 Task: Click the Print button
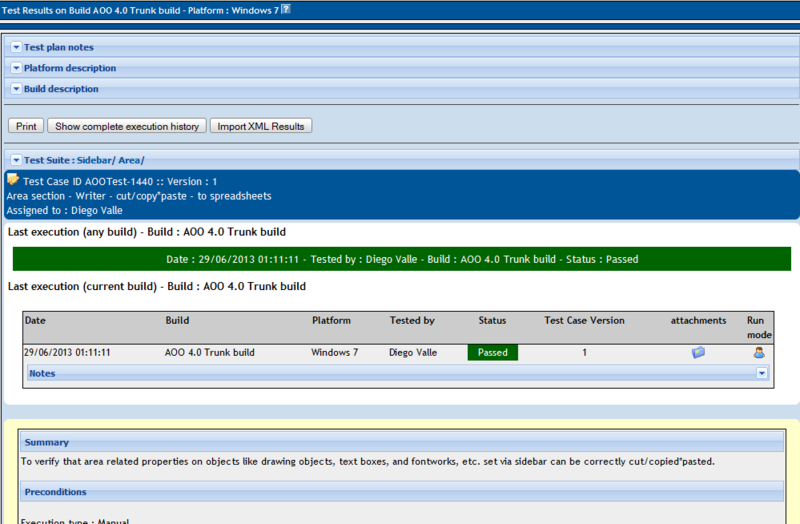tap(26, 126)
